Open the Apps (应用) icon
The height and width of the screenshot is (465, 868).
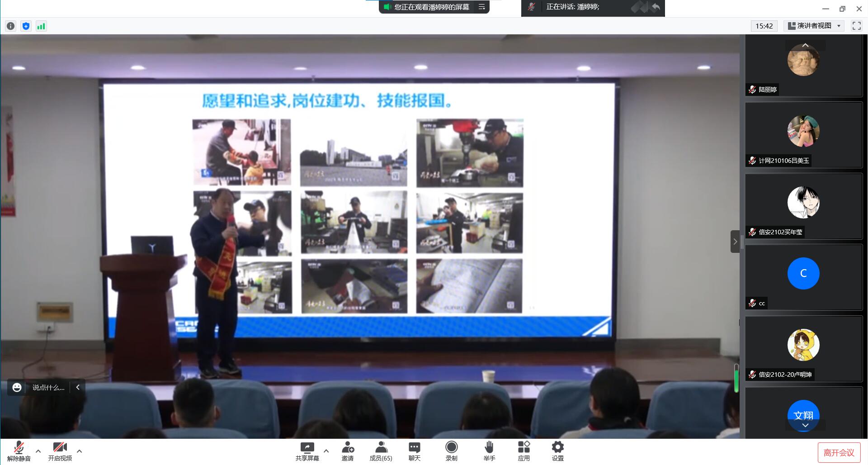524,451
